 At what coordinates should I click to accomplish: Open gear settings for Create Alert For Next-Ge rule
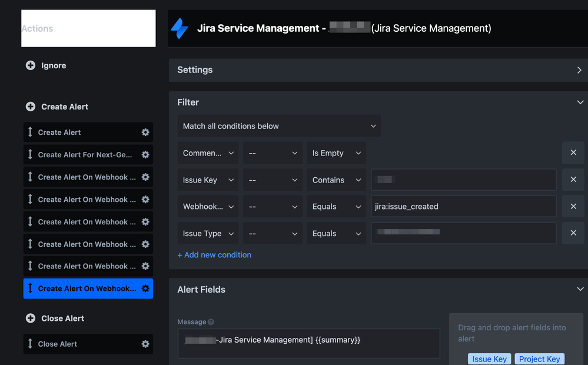click(145, 155)
